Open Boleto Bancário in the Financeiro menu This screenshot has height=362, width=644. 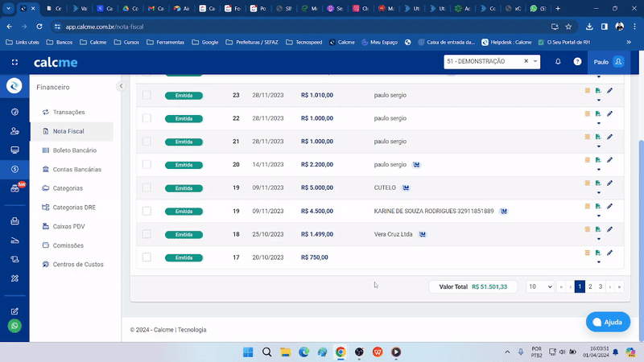coord(74,150)
